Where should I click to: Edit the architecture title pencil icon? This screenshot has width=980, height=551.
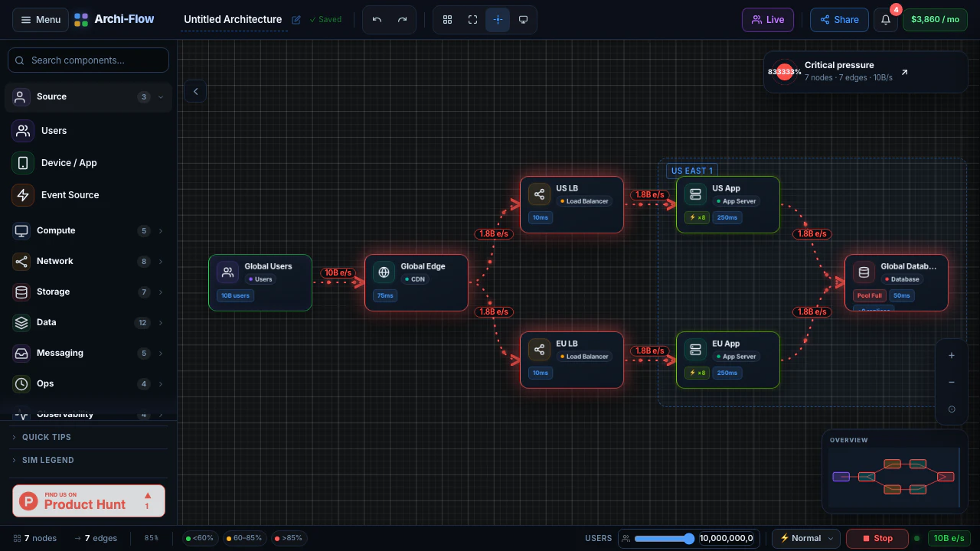point(296,20)
